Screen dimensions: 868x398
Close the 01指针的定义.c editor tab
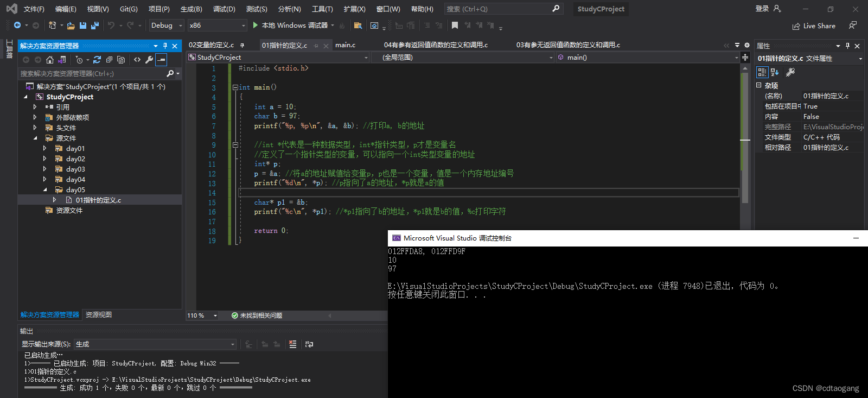pyautogui.click(x=326, y=46)
